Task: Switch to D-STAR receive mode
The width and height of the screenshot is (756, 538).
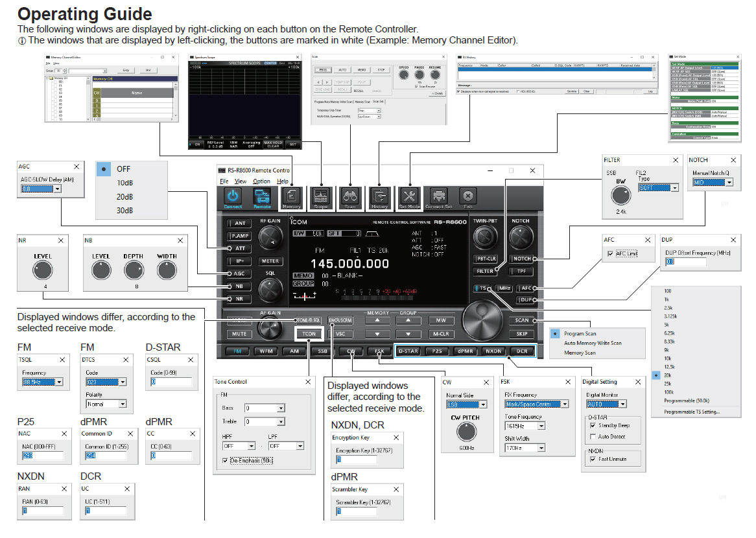Action: (408, 351)
